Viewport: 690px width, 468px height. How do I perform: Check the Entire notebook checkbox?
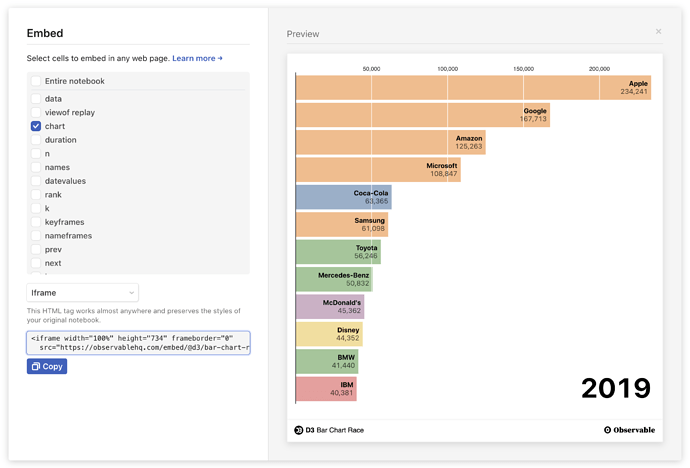point(37,81)
